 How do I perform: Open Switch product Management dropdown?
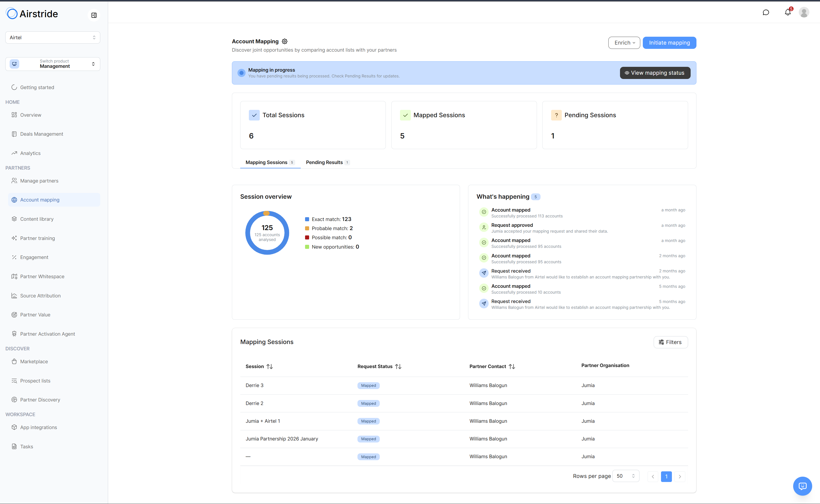[x=53, y=64]
